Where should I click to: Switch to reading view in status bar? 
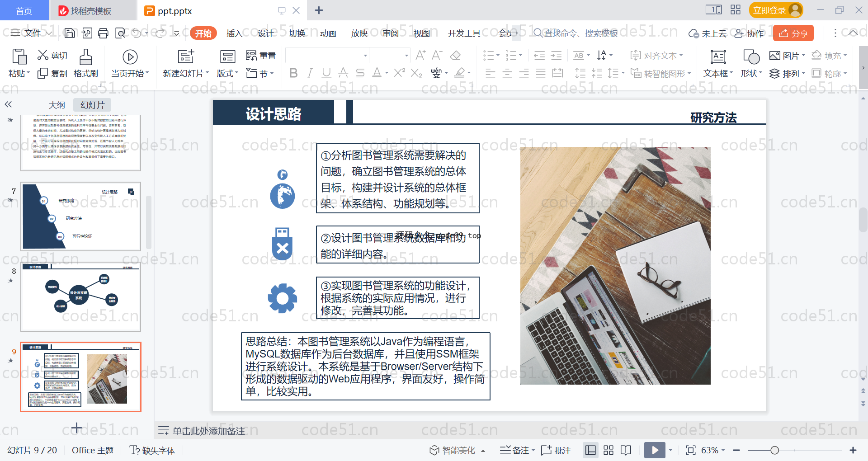pyautogui.click(x=626, y=450)
